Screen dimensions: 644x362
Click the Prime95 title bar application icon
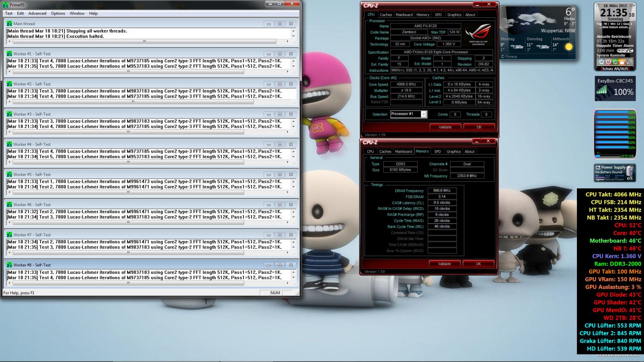tap(5, 5)
